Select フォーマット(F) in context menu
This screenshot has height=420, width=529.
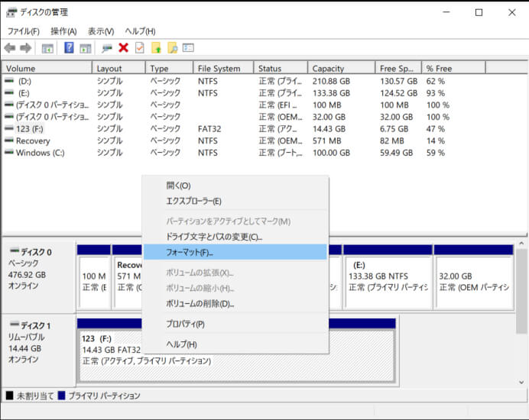coord(235,252)
